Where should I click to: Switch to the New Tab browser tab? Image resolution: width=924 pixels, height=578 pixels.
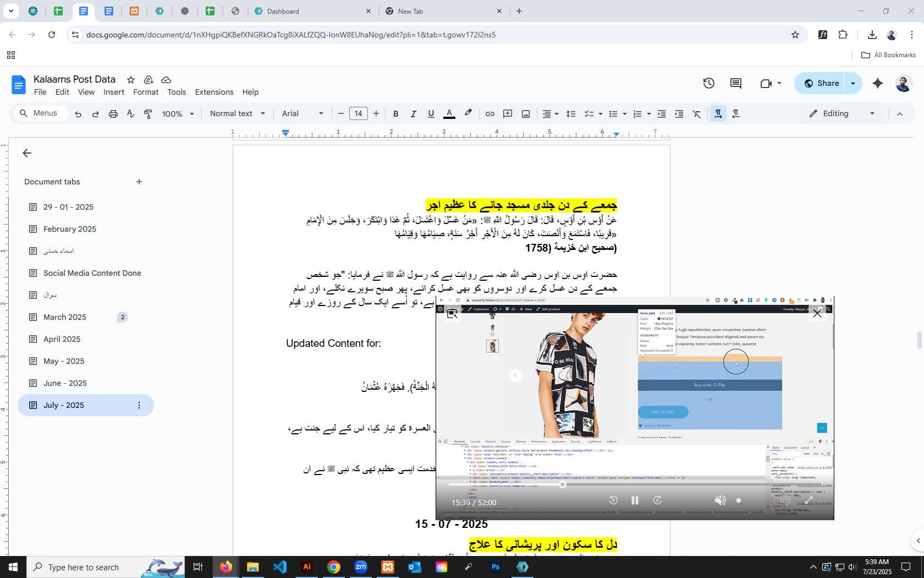coord(443,11)
